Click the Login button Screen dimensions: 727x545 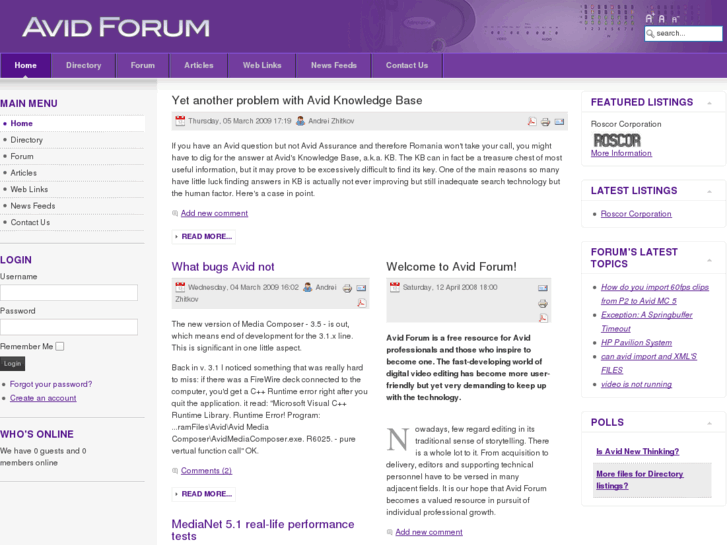(x=13, y=364)
